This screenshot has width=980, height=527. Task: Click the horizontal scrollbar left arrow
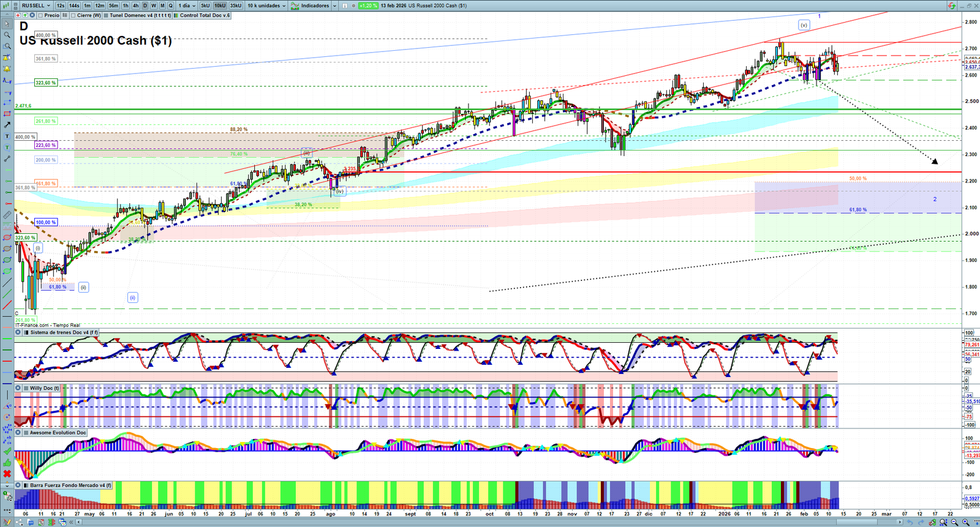78,522
